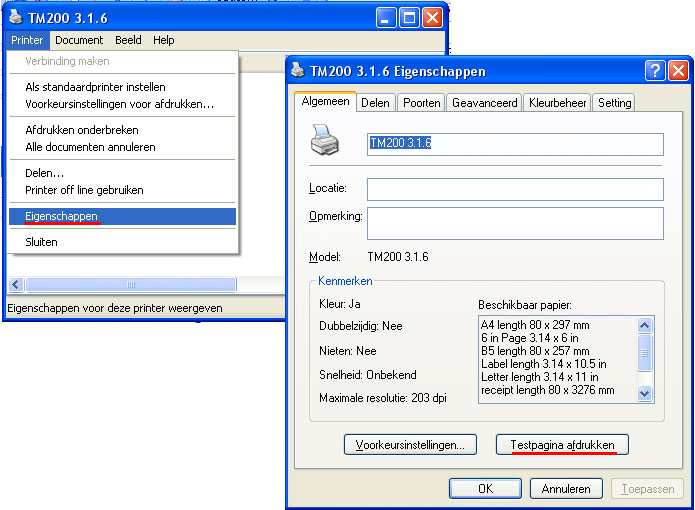Viewport: 695px width, 510px height.
Task: Choose Als standaardprinter instellen
Action: (95, 87)
